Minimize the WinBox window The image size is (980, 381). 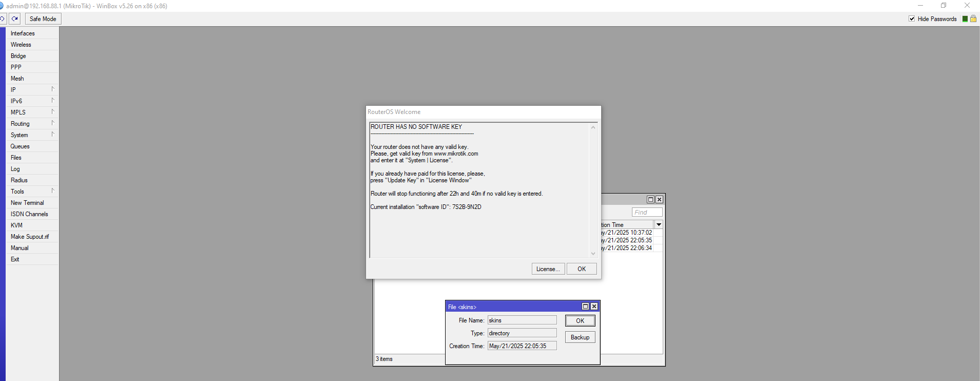(x=920, y=6)
